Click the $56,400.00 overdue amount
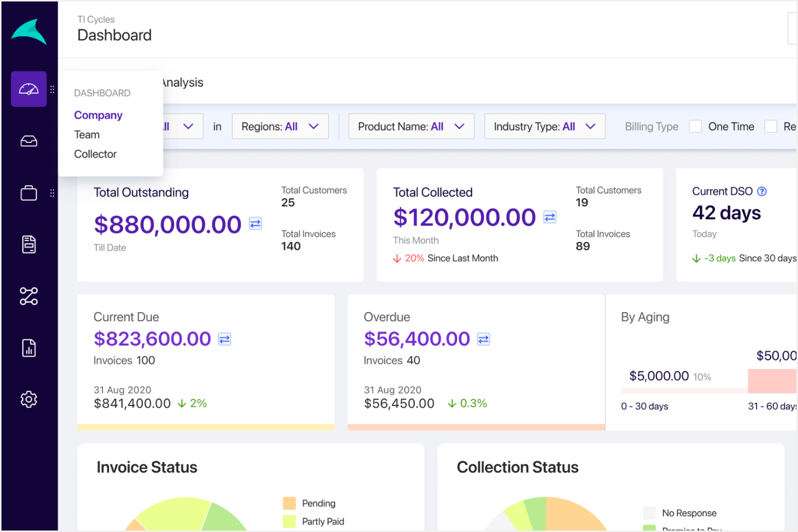This screenshot has width=798, height=532. 417,339
